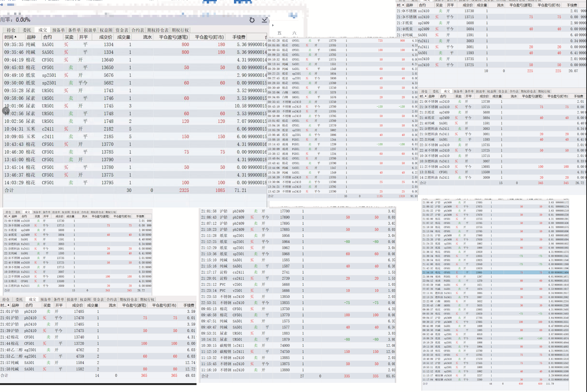Screen dimensions: 587x392
Task: Open 预备单 tab in large top-left panel
Action: pyautogui.click(x=58, y=30)
